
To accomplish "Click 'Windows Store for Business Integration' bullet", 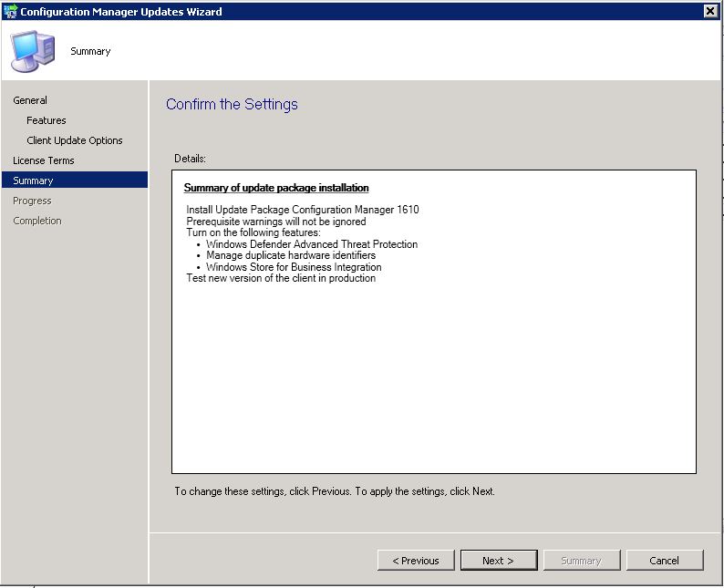I will tap(294, 267).
